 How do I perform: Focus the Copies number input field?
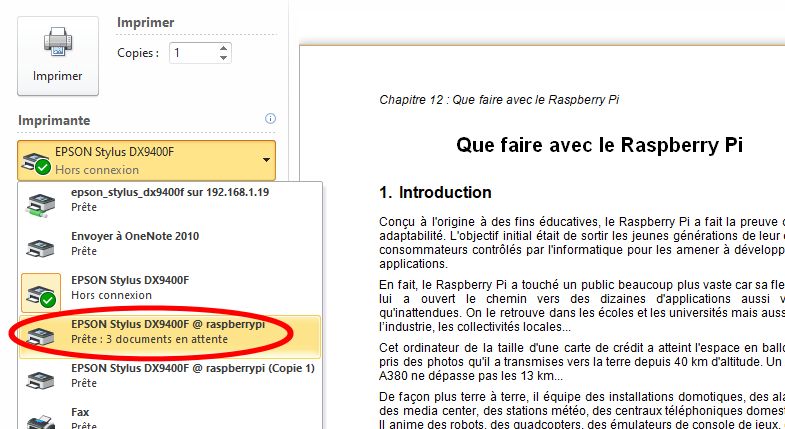[193, 53]
